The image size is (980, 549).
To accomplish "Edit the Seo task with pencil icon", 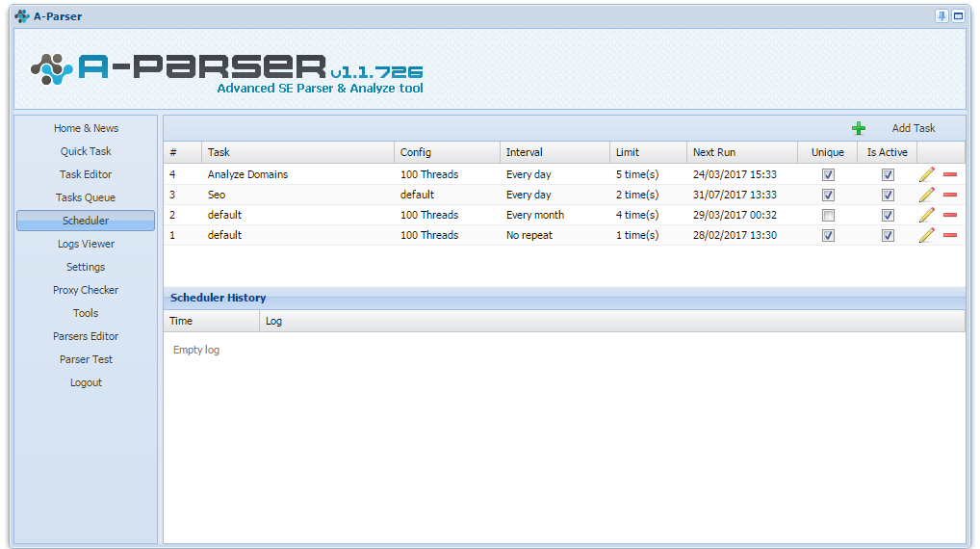I will 927,195.
